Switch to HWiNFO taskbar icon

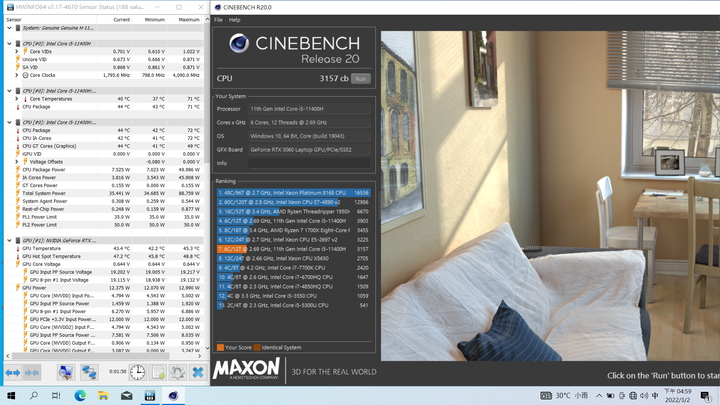[x=150, y=395]
